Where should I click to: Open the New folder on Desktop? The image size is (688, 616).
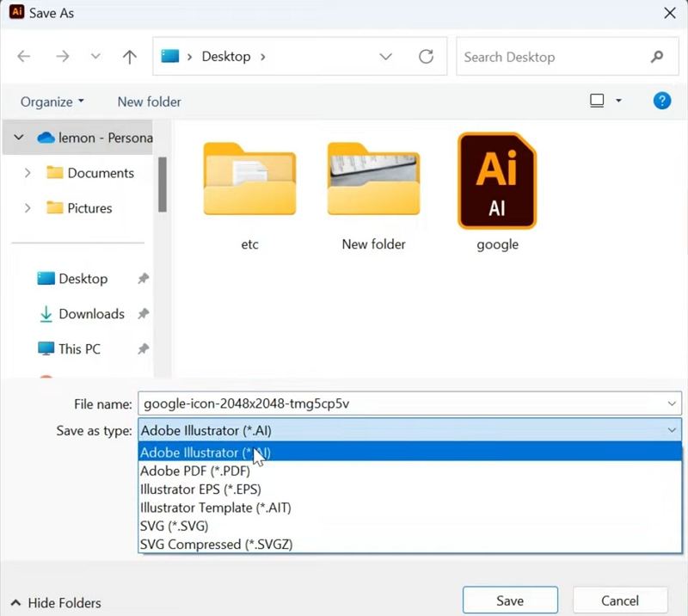pos(373,181)
